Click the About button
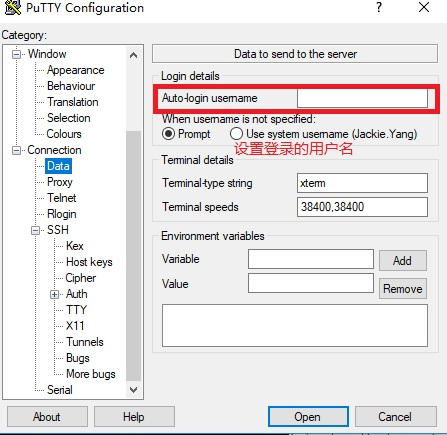 pos(47,417)
